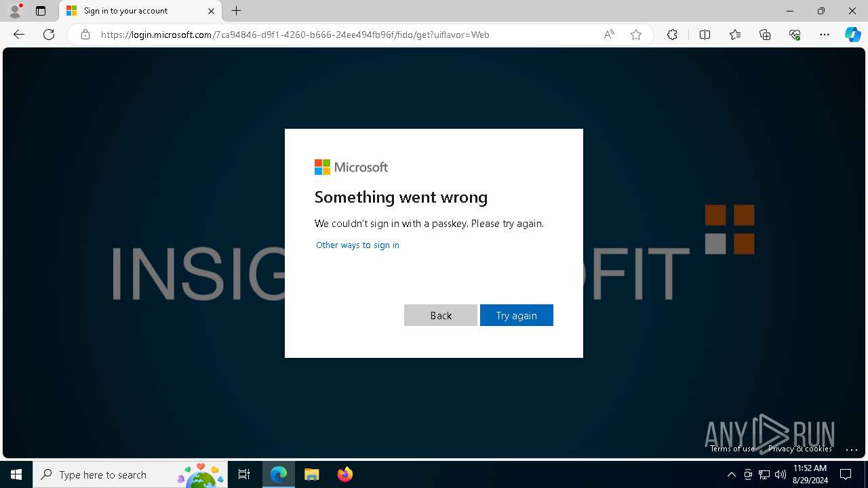Open the notification center
Viewport: 868px width, 488px height.
846,474
